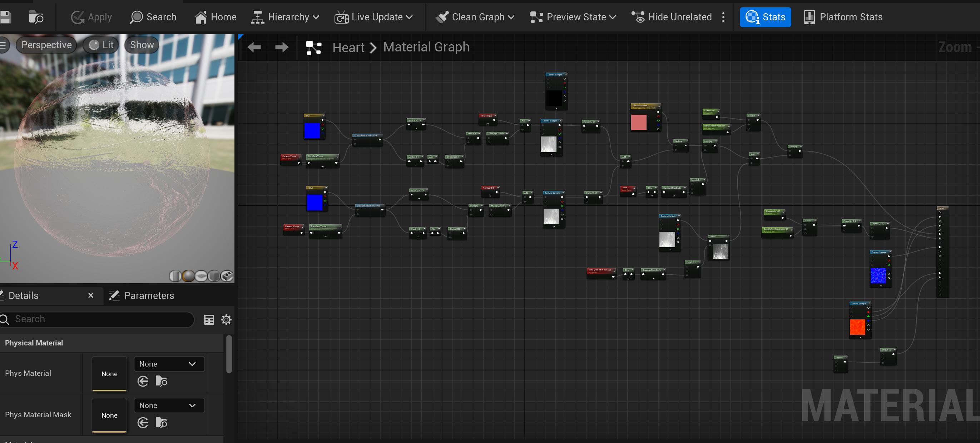Click the Save asset icon

(x=5, y=17)
